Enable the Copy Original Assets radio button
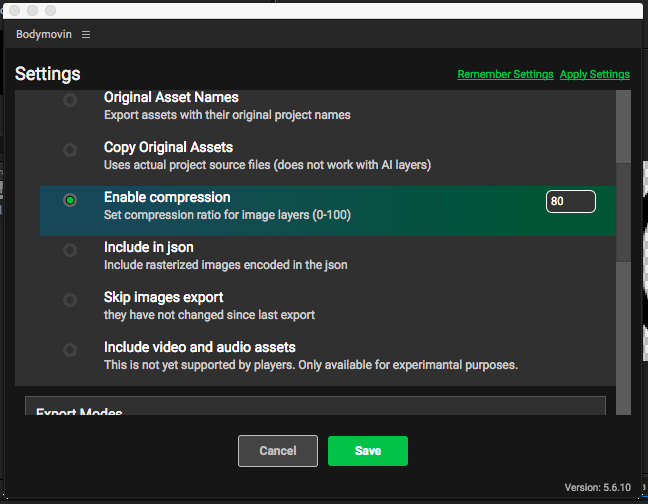648x504 pixels. click(x=70, y=150)
